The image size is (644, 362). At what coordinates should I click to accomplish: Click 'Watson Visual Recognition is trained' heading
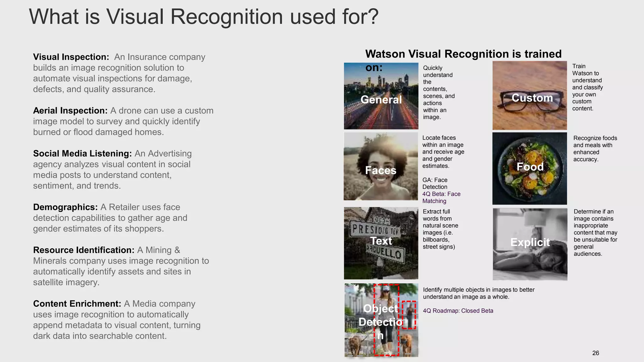463,54
